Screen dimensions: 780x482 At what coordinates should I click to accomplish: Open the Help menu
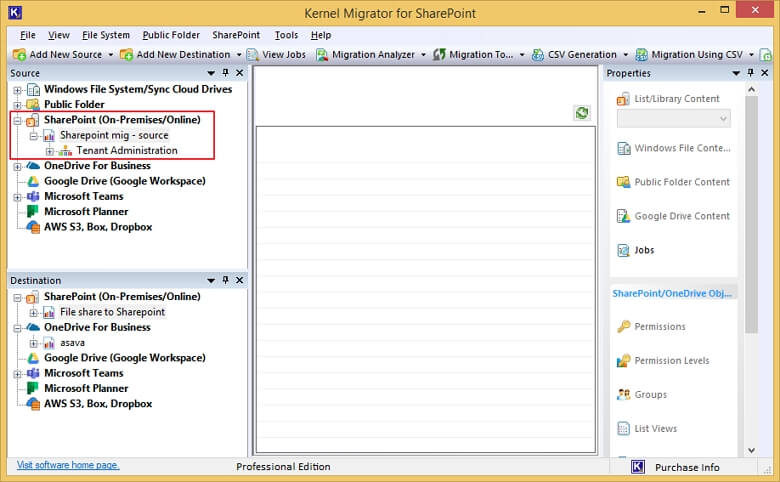[x=321, y=35]
